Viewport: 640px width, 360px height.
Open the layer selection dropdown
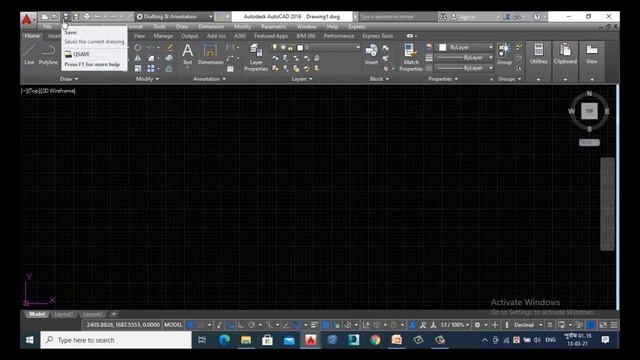tap(316, 47)
